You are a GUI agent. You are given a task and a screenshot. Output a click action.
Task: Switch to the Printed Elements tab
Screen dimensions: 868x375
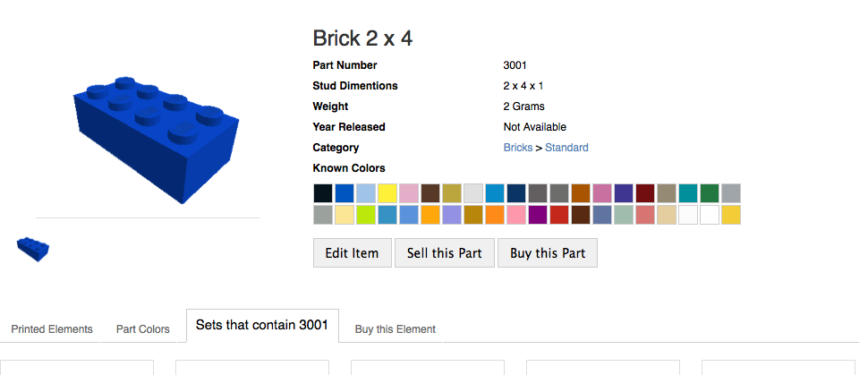click(52, 329)
